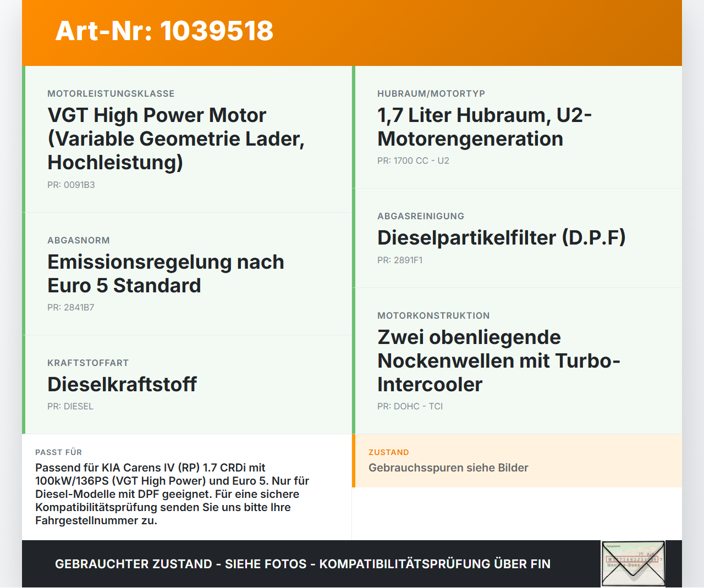704x588 pixels.
Task: Click the PR: 2841B7 code
Action: (71, 307)
